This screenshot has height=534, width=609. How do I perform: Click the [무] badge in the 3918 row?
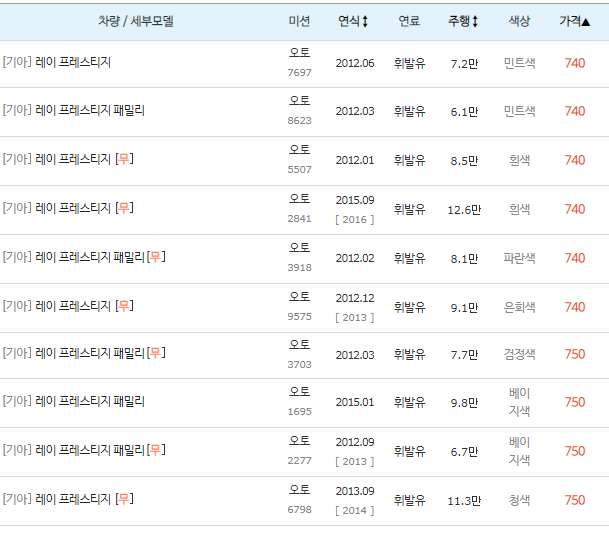[156, 257]
